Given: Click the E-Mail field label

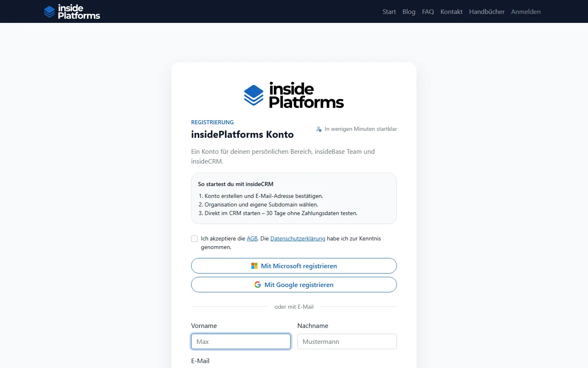Looking at the screenshot, I should (200, 361).
